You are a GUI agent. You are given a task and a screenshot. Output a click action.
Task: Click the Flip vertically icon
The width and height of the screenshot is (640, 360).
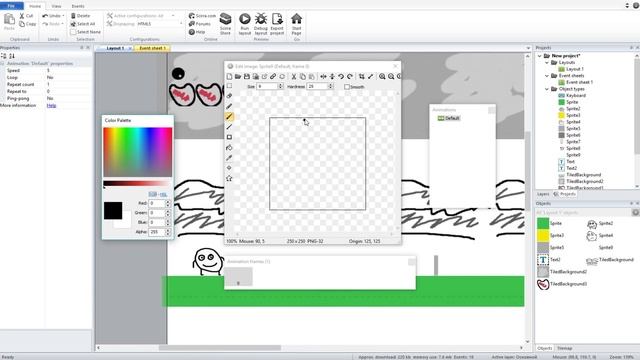point(332,76)
